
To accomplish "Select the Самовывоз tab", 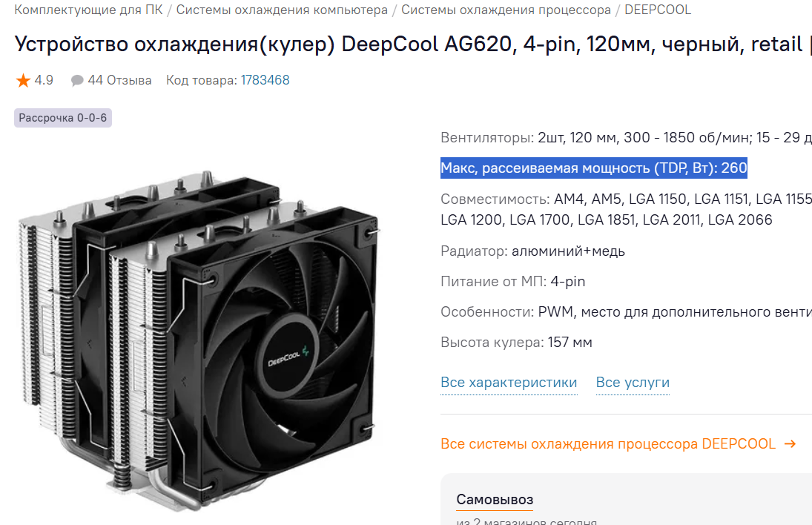I will (x=495, y=500).
